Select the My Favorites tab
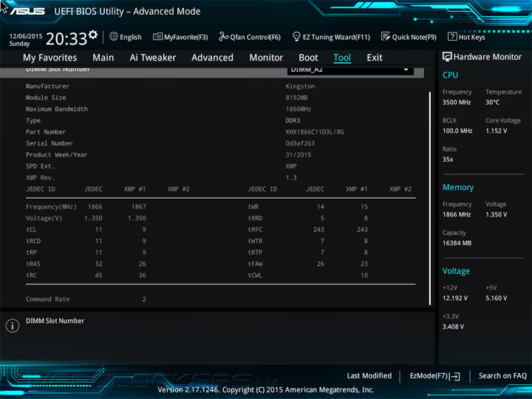Screen dimensions: 532x399 pyautogui.click(x=50, y=58)
